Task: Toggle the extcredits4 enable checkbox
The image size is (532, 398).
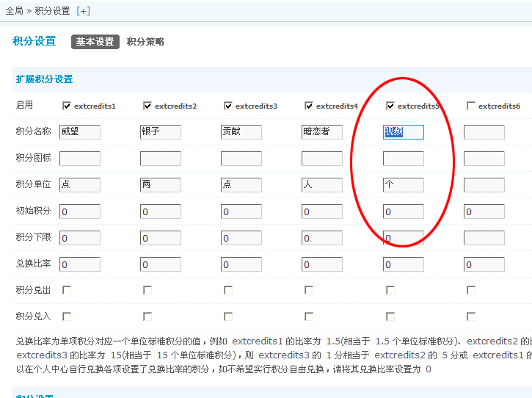Action: click(x=309, y=106)
